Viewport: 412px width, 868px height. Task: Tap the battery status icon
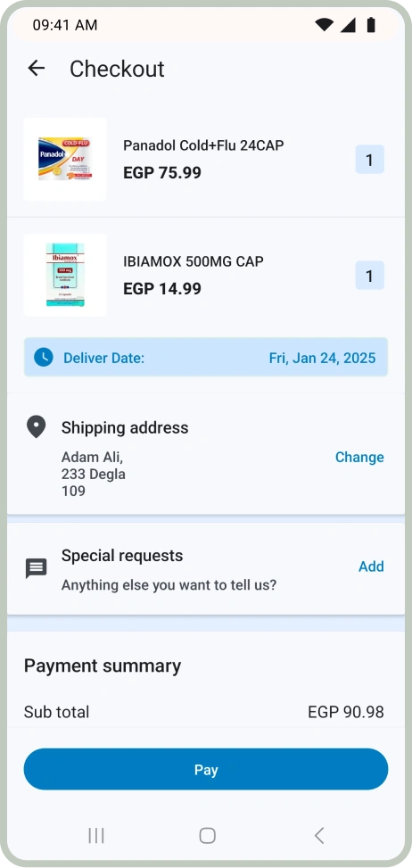tap(371, 24)
